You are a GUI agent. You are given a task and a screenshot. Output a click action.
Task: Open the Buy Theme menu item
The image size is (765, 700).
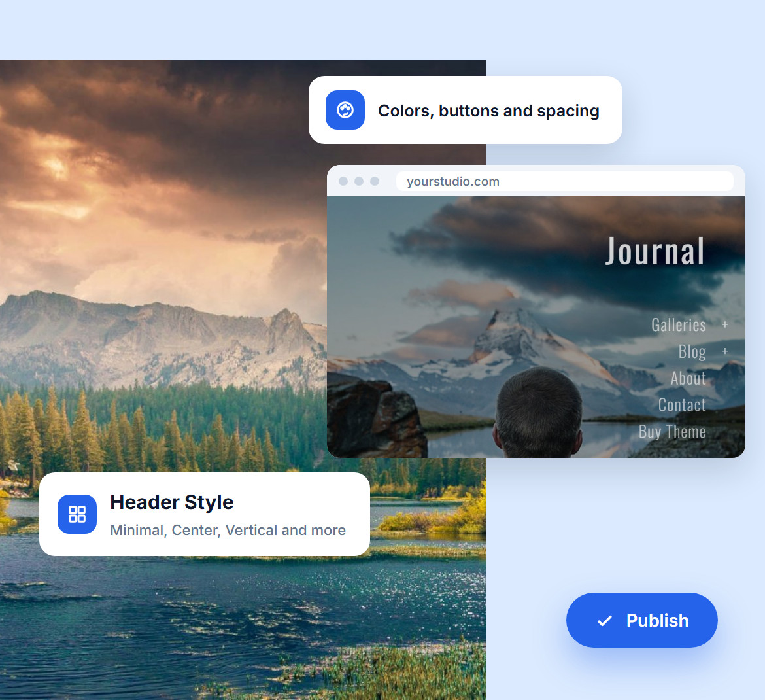(671, 432)
